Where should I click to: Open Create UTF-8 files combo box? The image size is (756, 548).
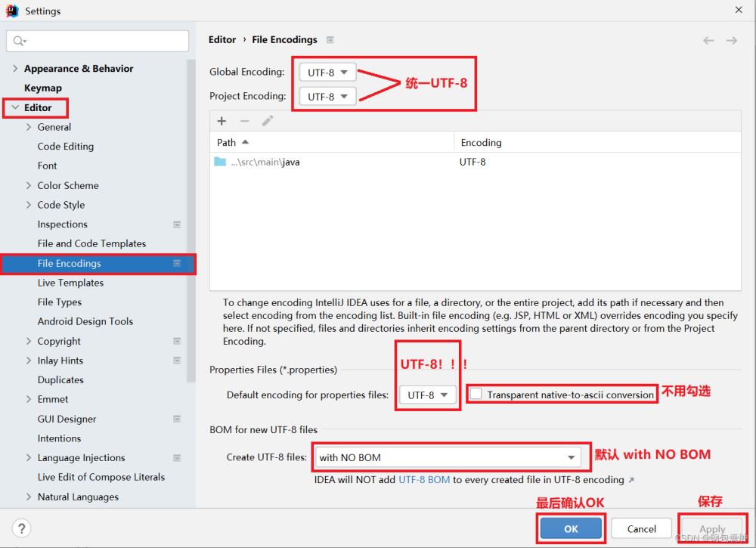click(448, 457)
